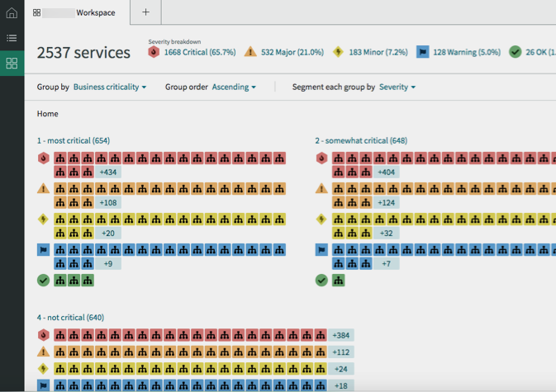Viewport: 556px width, 392px height.
Task: Click Critical severity icon in somewhat critical group
Action: (321, 158)
